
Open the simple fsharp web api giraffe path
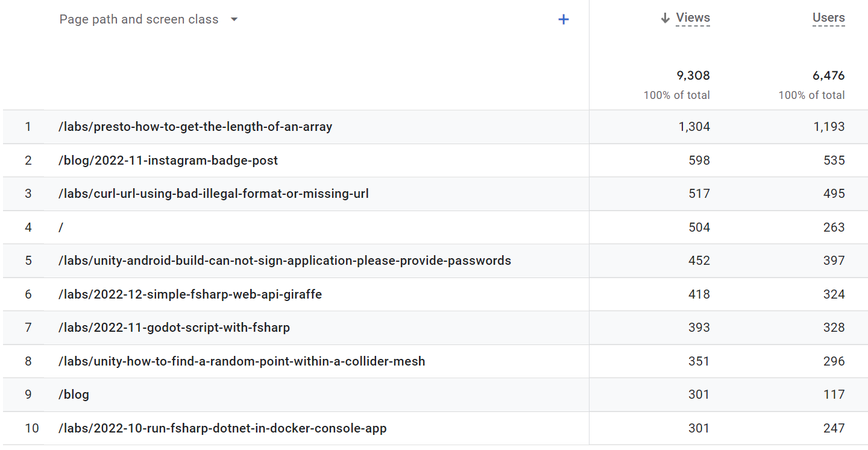click(190, 294)
